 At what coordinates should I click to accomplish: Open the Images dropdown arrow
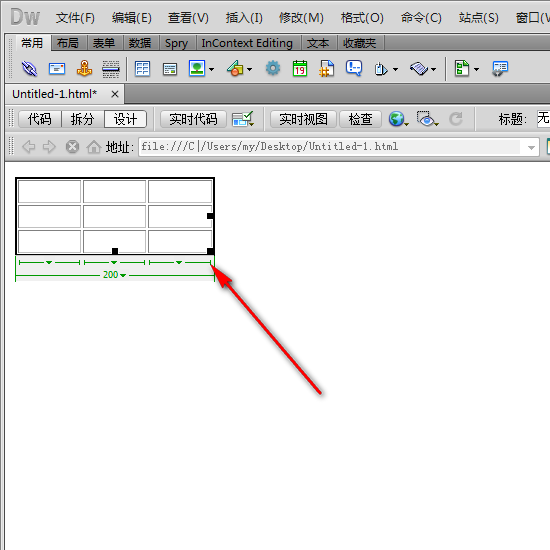pos(212,69)
